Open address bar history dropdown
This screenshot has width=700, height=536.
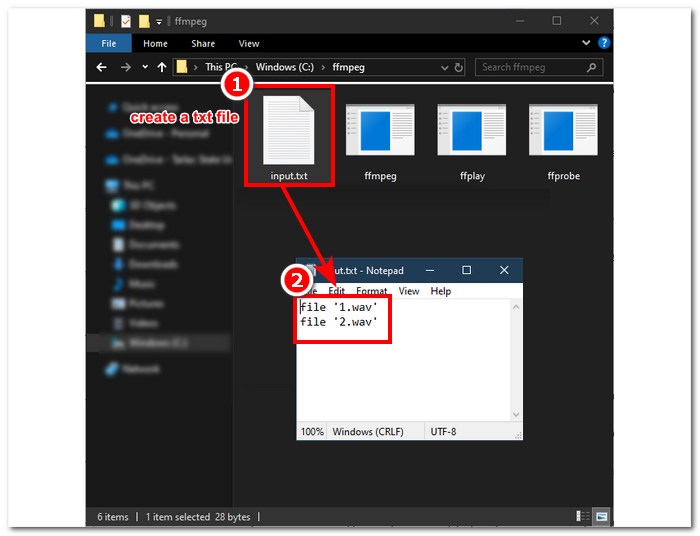444,68
